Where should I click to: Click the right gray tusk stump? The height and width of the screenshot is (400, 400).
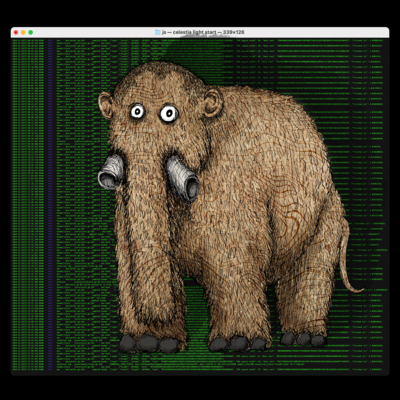[x=183, y=180]
